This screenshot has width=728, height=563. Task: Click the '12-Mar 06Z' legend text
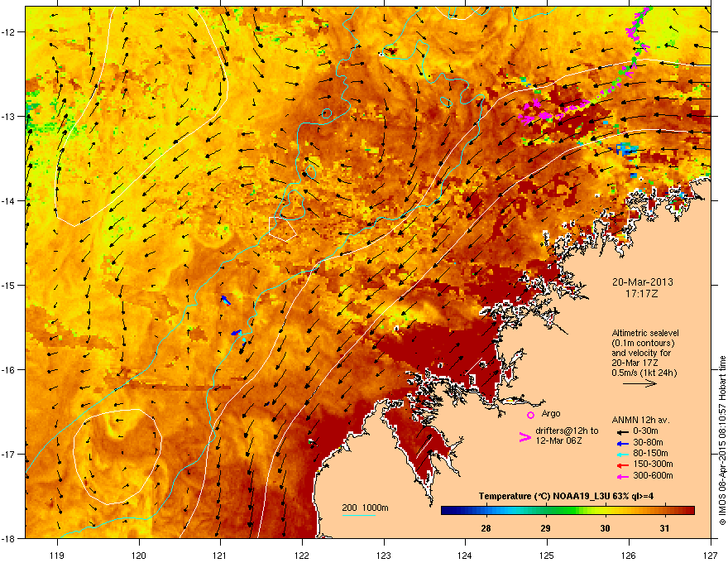tap(558, 440)
